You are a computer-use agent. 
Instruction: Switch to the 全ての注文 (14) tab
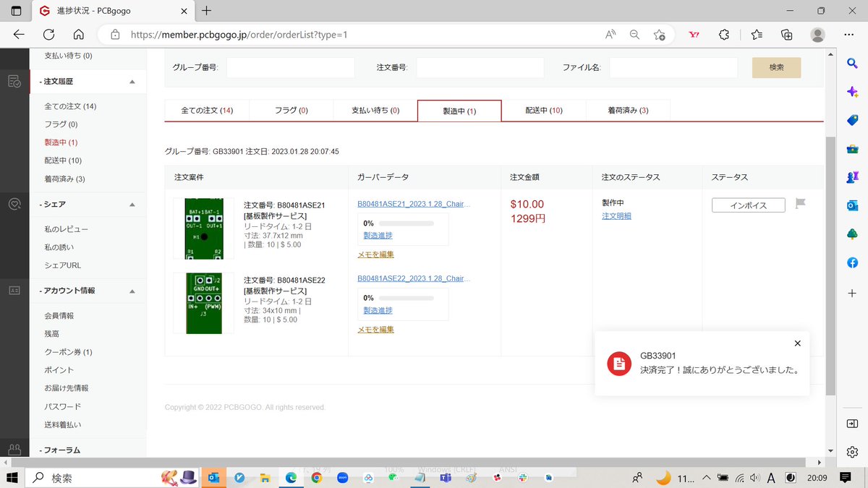pos(207,110)
